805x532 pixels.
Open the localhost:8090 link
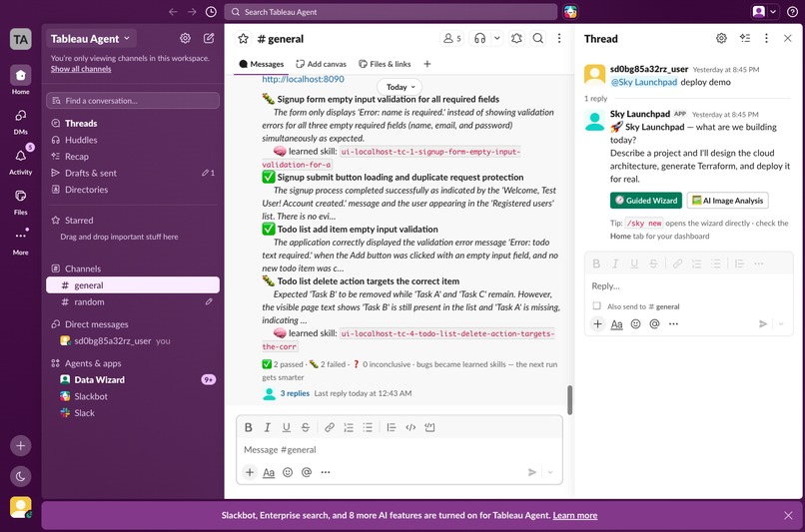coord(303,79)
